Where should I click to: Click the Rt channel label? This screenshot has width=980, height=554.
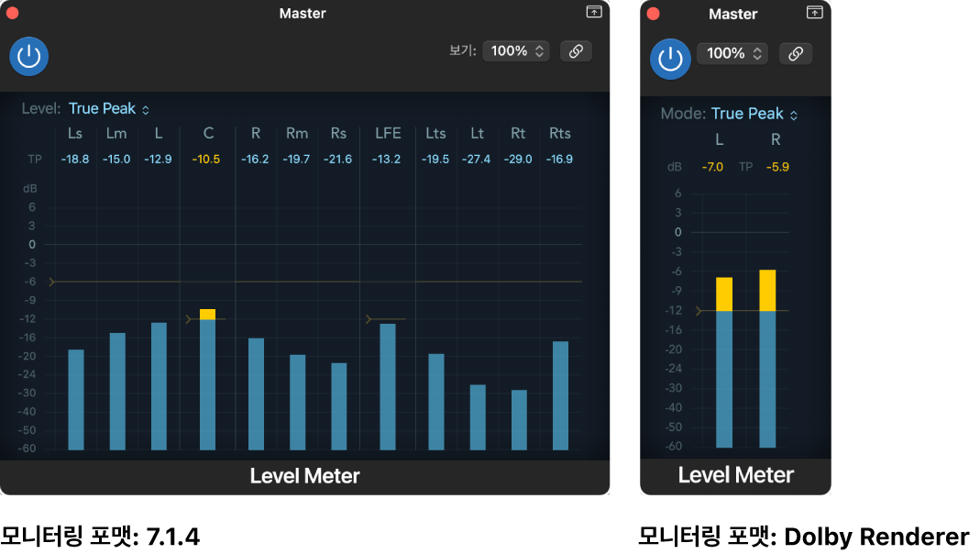pyautogui.click(x=518, y=133)
